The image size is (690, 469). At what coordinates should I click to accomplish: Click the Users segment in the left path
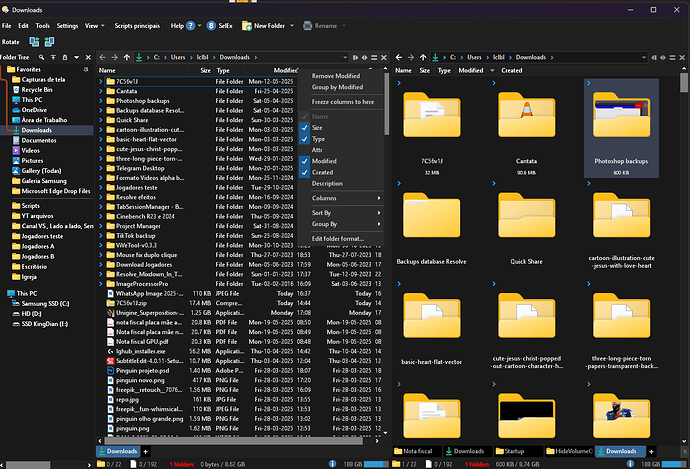178,57
